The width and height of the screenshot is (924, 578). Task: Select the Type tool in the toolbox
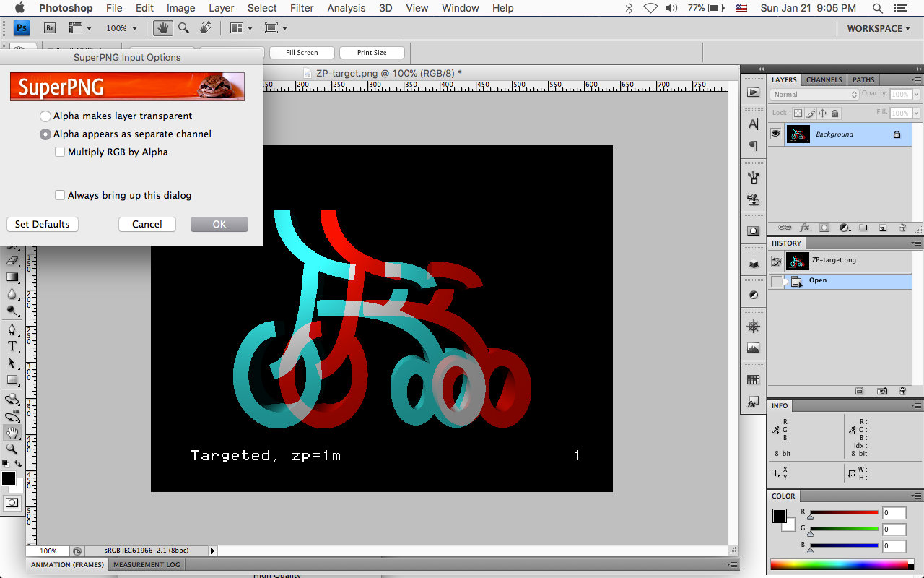[x=12, y=346]
